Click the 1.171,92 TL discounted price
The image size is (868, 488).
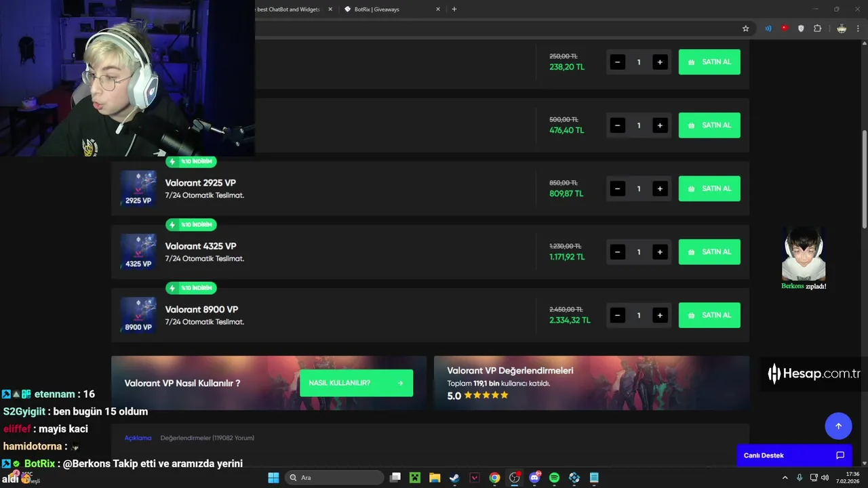coord(567,257)
